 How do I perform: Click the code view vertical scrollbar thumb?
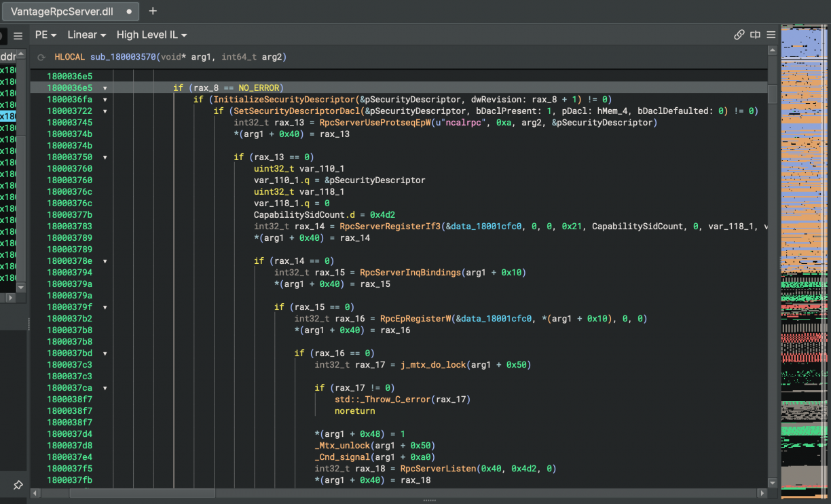pyautogui.click(x=772, y=93)
